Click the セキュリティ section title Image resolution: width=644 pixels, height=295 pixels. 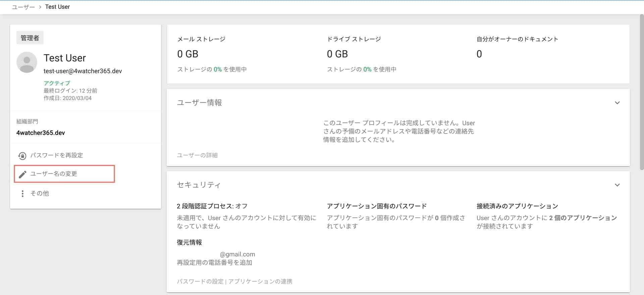click(199, 185)
